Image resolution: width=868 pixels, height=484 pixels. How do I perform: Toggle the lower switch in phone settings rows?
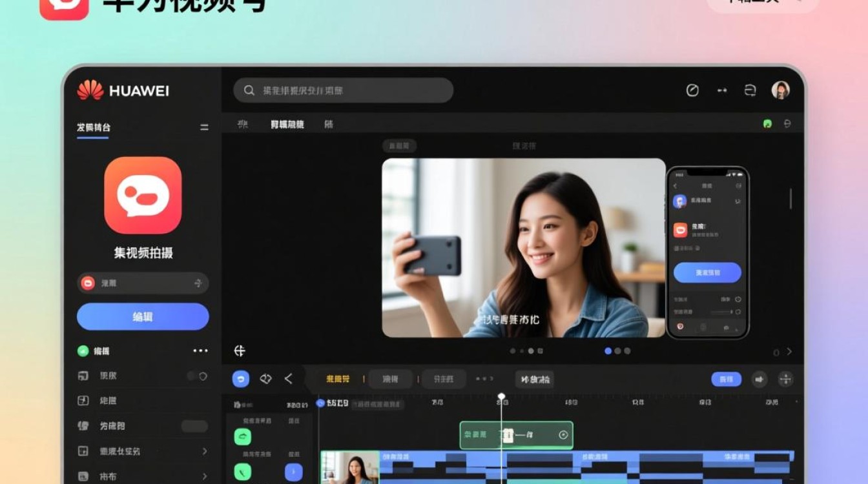coord(738,312)
